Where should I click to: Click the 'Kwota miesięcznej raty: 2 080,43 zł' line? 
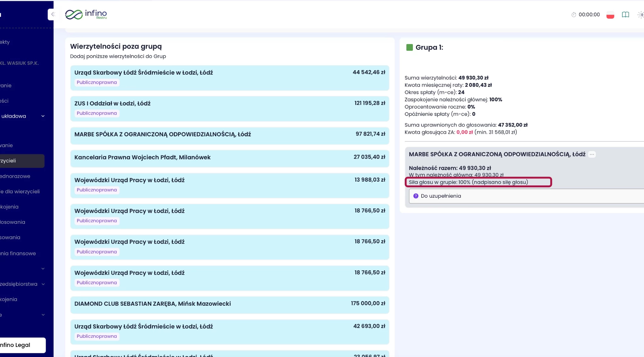click(x=448, y=85)
